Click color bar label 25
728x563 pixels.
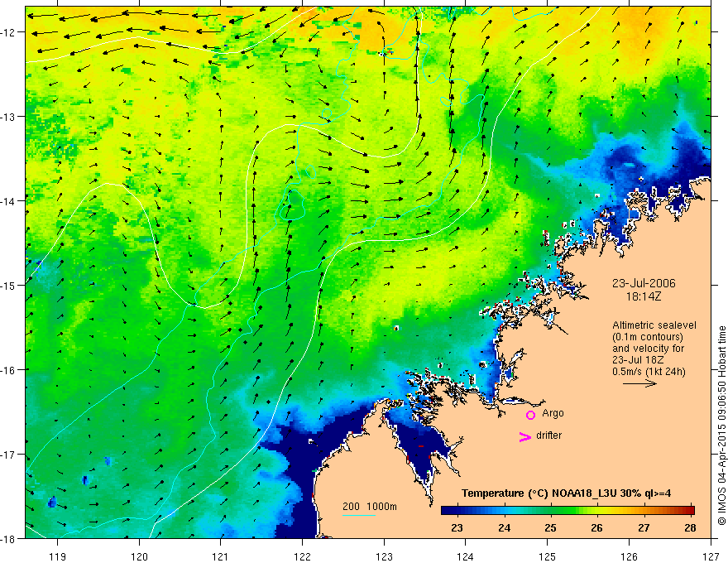pos(550,527)
